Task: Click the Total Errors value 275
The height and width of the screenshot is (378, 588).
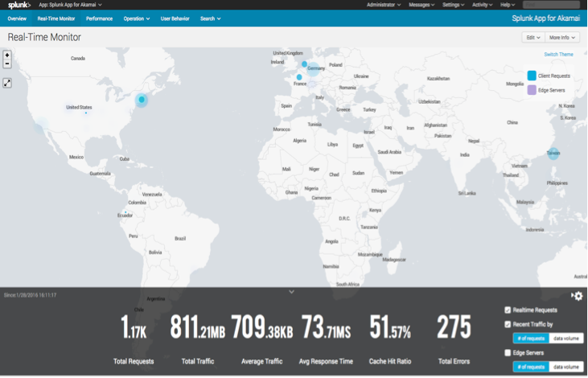Action: (x=454, y=327)
